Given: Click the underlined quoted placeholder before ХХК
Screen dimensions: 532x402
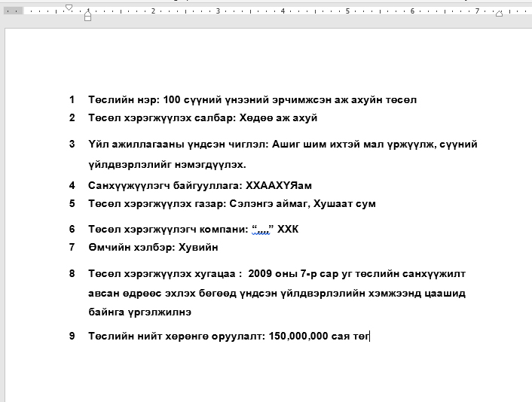Looking at the screenshot, I should (x=262, y=230).
